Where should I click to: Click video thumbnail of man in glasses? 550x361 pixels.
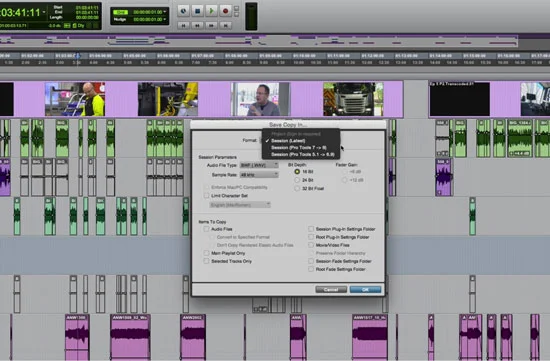click(261, 99)
